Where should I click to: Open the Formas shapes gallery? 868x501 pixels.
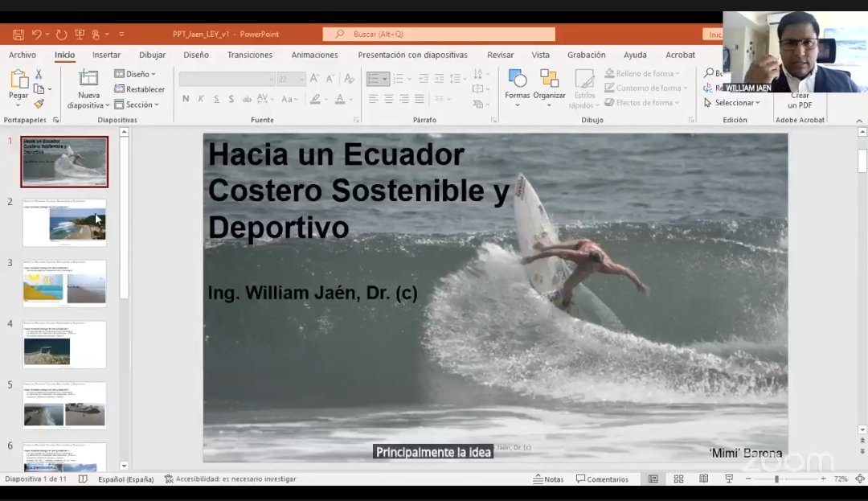518,88
